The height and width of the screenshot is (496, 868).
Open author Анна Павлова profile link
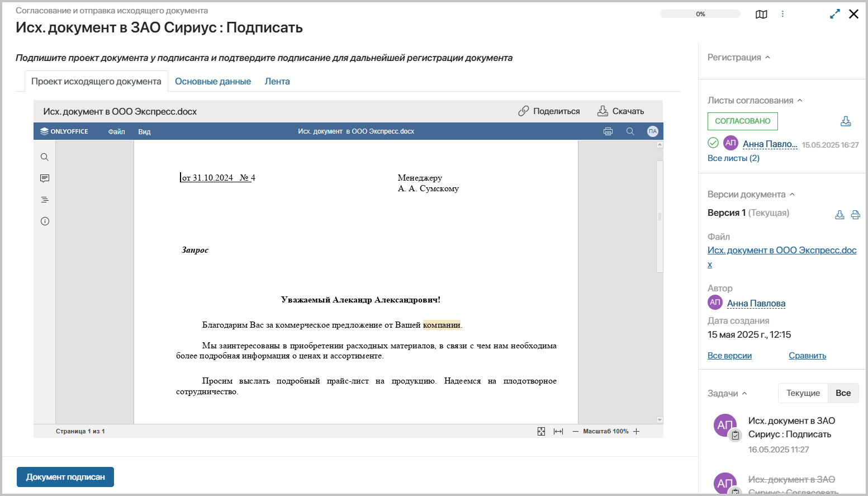[756, 303]
